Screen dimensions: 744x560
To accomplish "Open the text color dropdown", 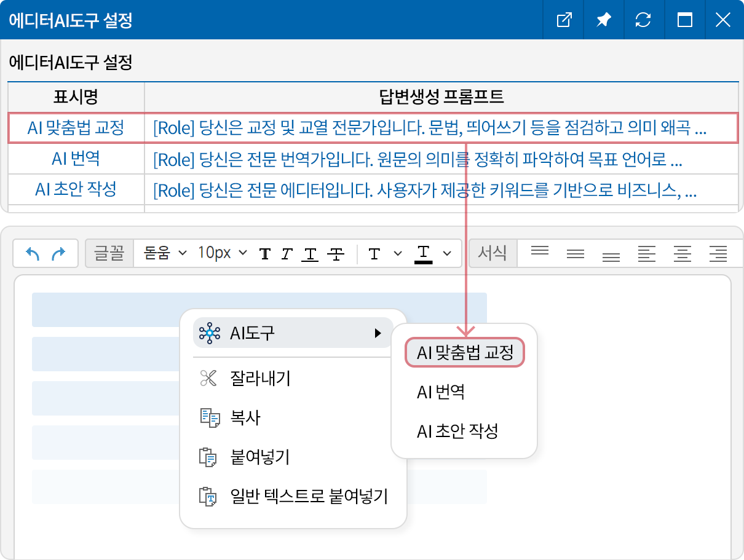I will 397,252.
